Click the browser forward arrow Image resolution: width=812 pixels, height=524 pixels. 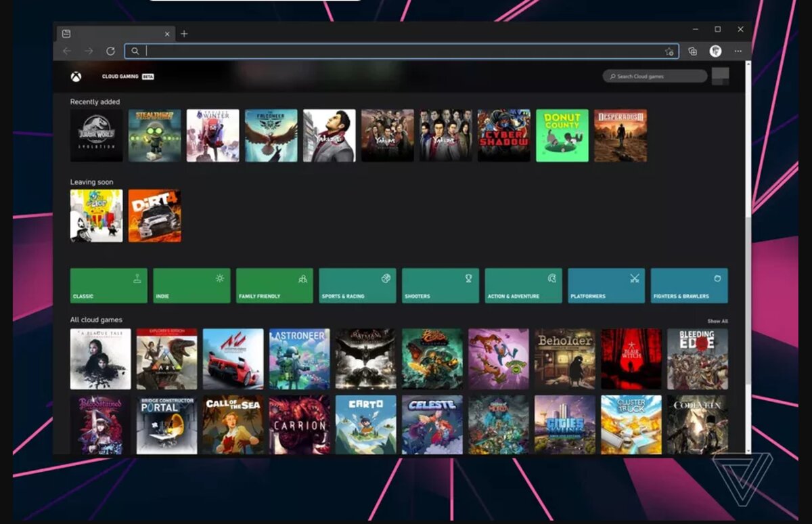point(89,51)
